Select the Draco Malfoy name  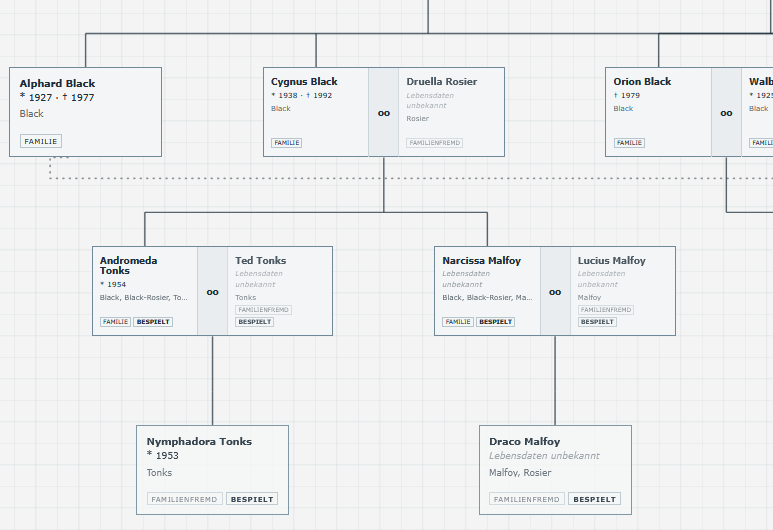pyautogui.click(x=525, y=441)
